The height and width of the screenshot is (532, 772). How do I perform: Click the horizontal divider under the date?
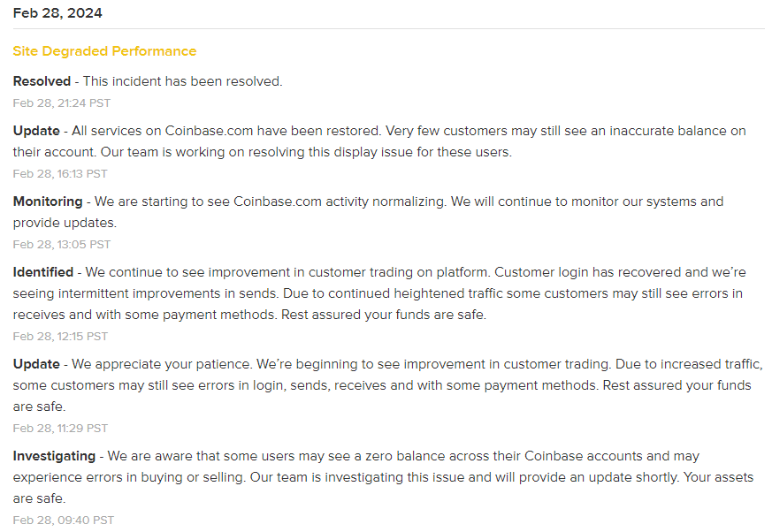pyautogui.click(x=389, y=28)
